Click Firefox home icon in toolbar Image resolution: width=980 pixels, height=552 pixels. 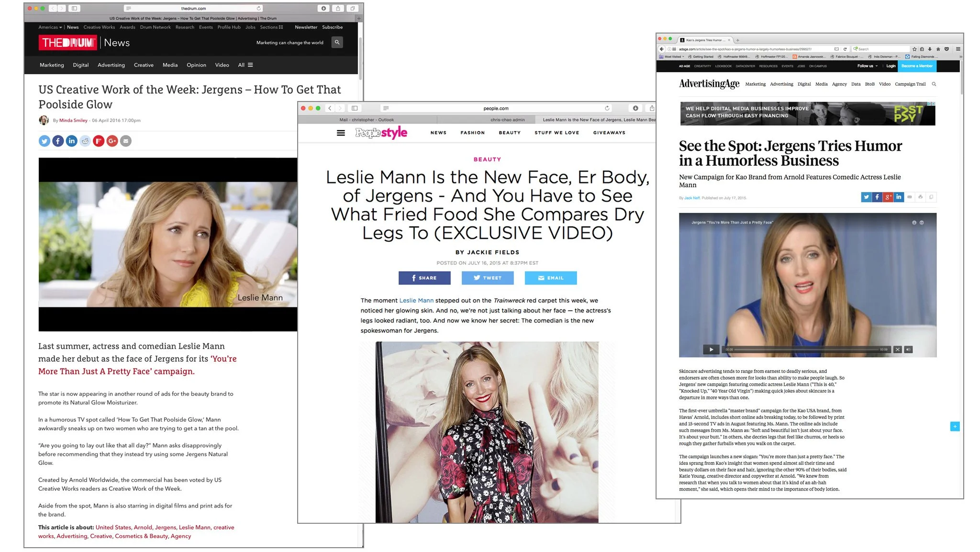pos(938,49)
